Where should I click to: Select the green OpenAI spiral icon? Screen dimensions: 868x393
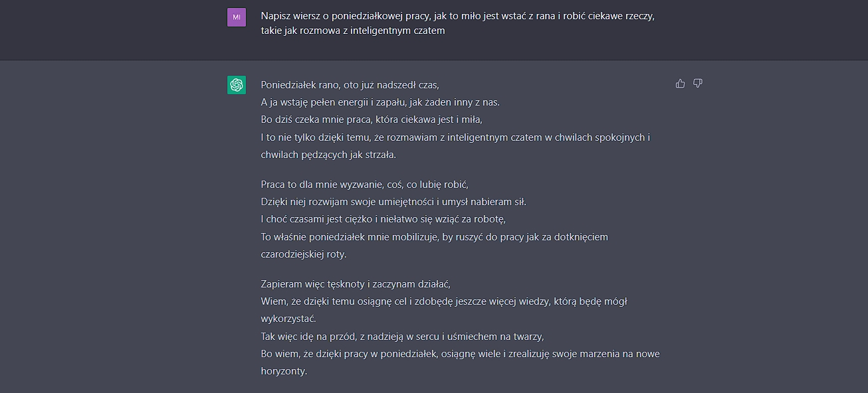click(x=237, y=85)
